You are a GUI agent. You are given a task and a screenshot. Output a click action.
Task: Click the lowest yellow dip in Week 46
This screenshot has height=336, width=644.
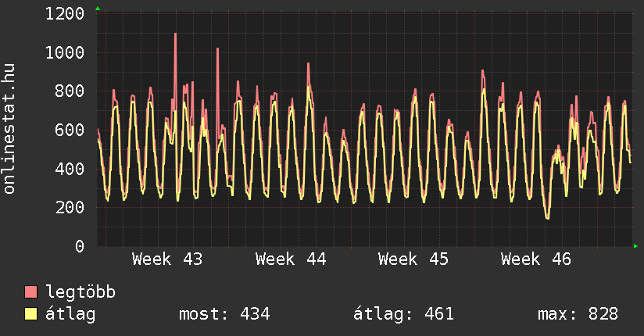point(547,218)
